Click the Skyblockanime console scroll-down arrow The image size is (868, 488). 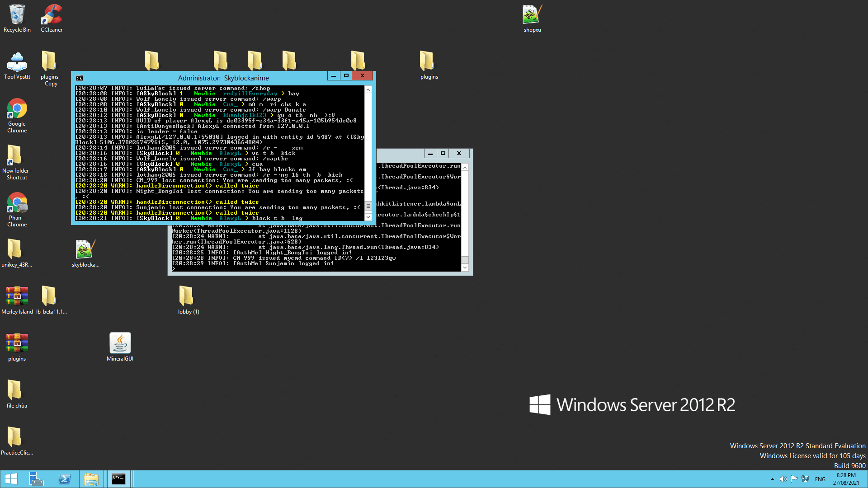coord(368,217)
